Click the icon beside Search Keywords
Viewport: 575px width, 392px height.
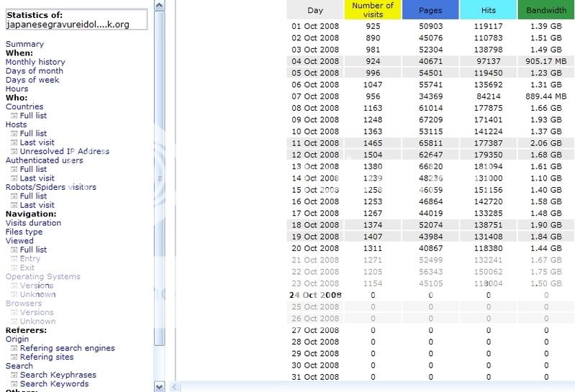pos(14,384)
